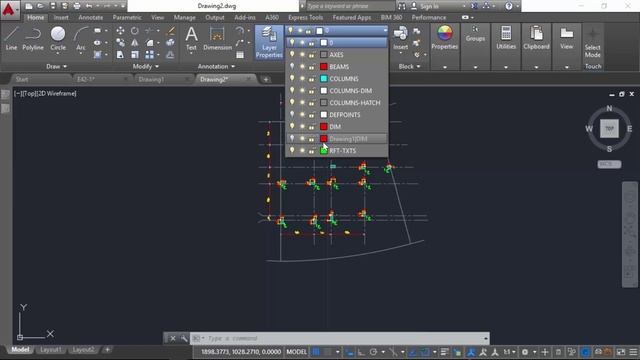Viewport: 640px width, 360px height.
Task: Open the View panel
Action: [x=567, y=38]
